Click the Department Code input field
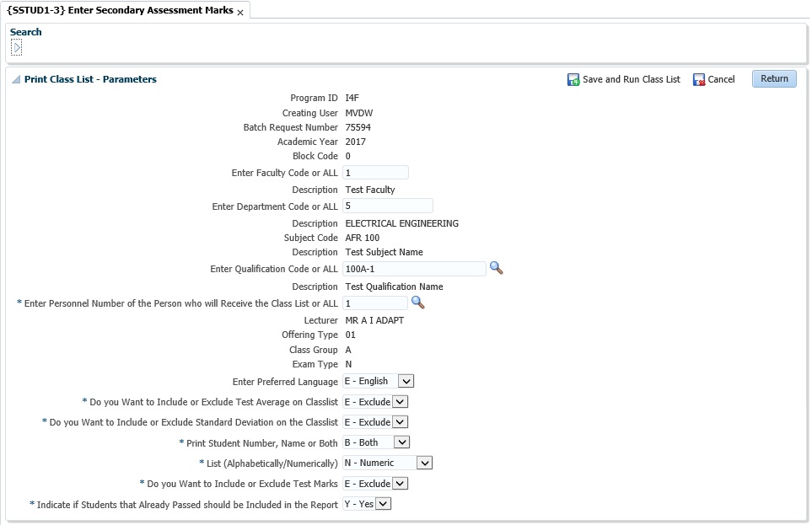This screenshot has height=525, width=812. pos(386,206)
